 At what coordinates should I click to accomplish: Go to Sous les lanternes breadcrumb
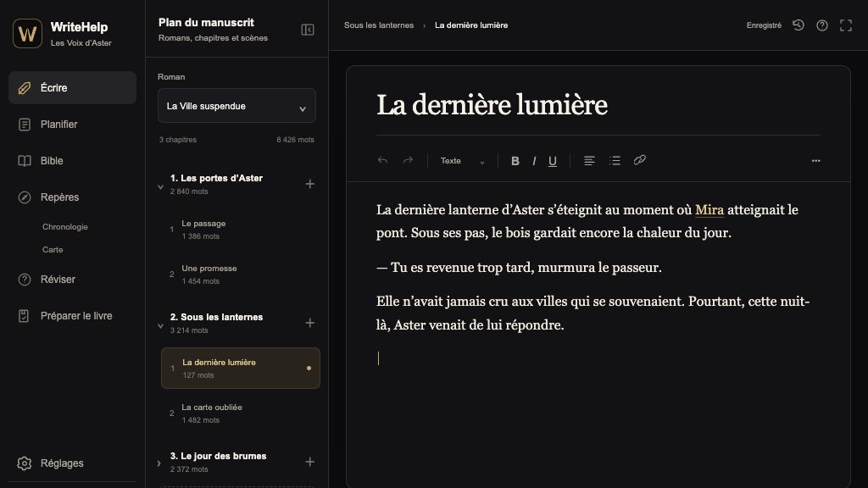[x=379, y=25]
